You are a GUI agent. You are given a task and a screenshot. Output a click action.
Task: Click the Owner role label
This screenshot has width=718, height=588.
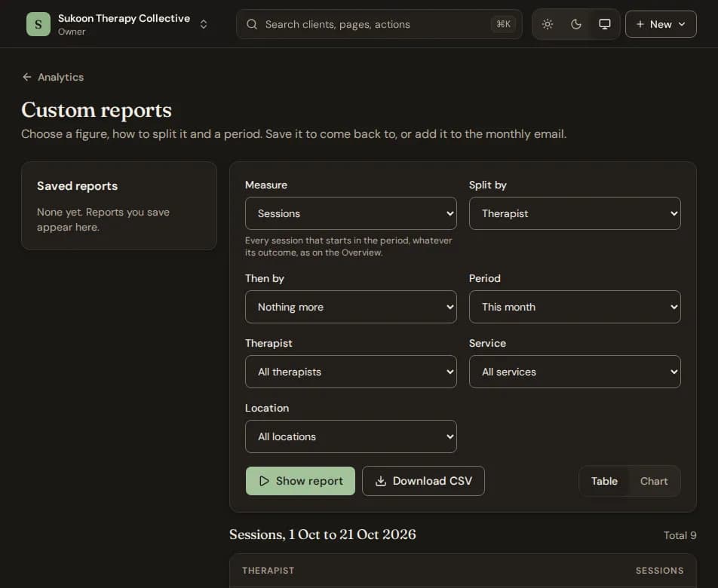(72, 32)
